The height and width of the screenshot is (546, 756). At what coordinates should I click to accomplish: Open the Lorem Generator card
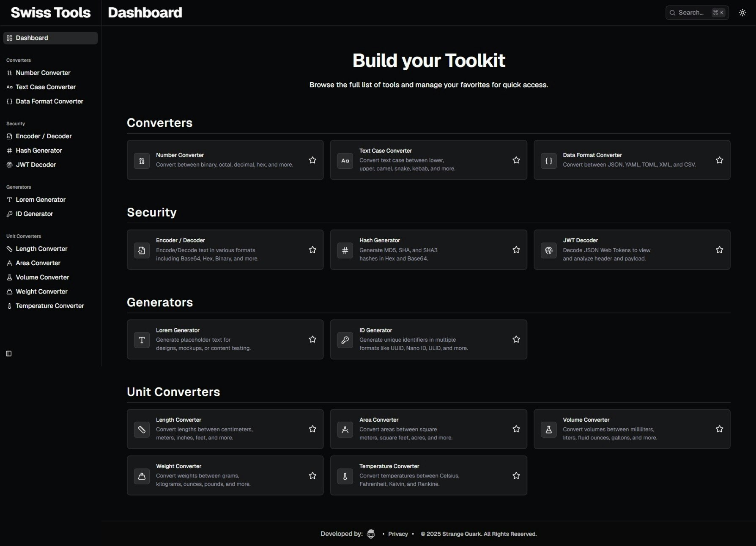220,339
